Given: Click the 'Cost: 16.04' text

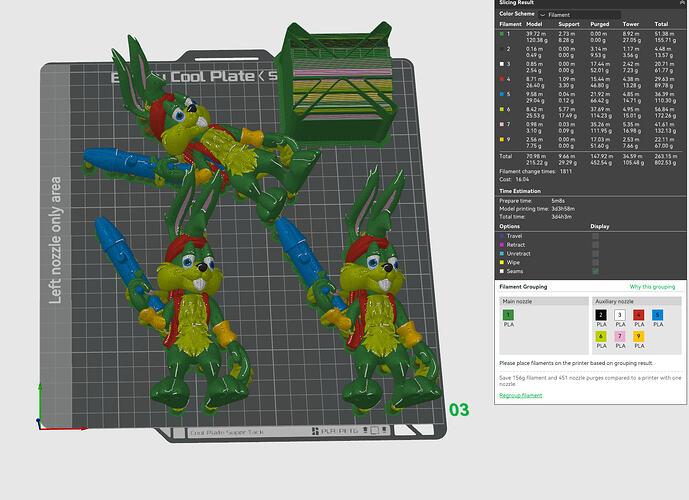Looking at the screenshot, I should click(x=514, y=179).
